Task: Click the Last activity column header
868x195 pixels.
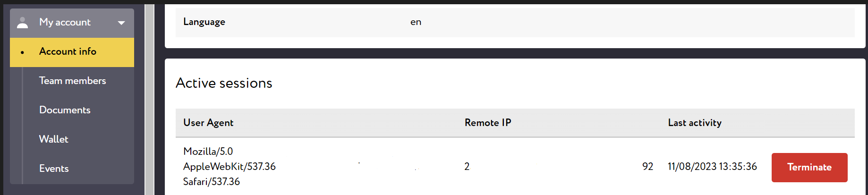Action: [x=695, y=123]
